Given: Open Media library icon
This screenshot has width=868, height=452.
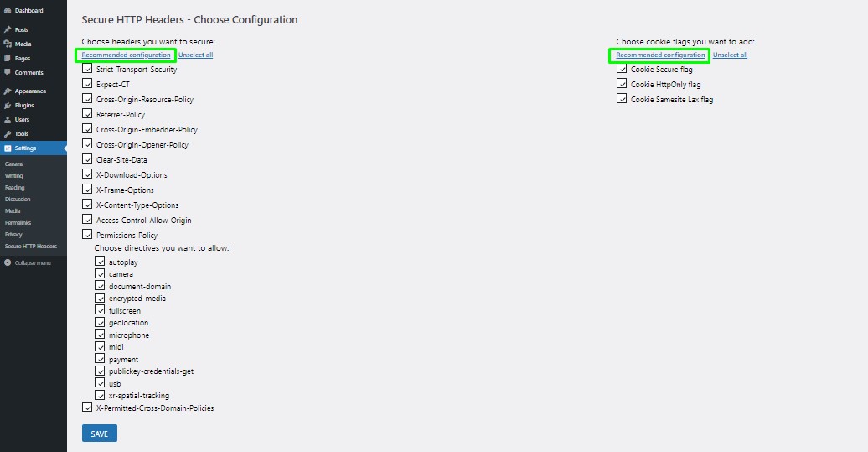Looking at the screenshot, I should (8, 44).
